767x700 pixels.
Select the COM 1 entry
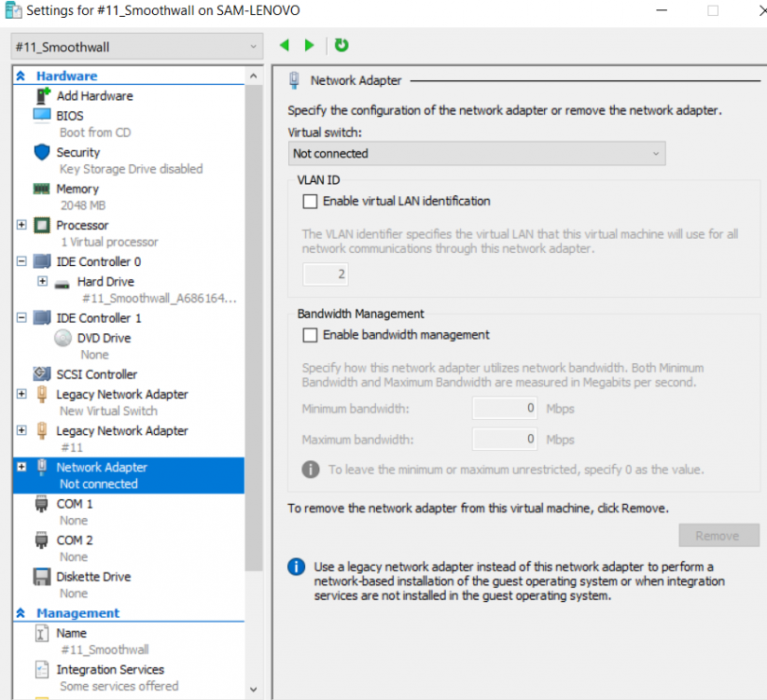click(x=75, y=504)
